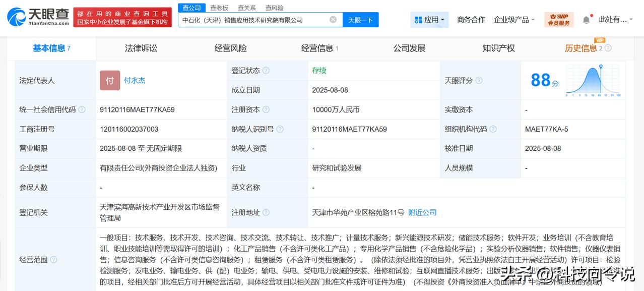Open the 此处有… account dropdown
The image size is (644, 291).
point(617,20)
